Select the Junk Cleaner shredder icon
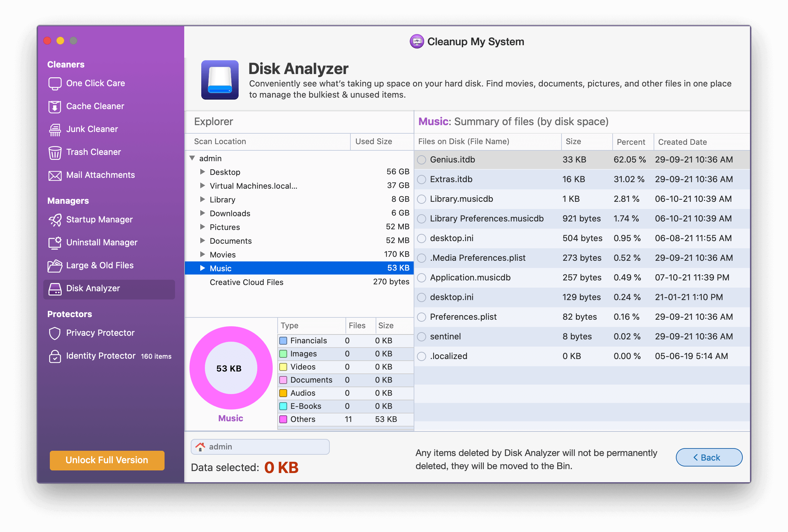Screen dimensions: 788x532 point(55,129)
